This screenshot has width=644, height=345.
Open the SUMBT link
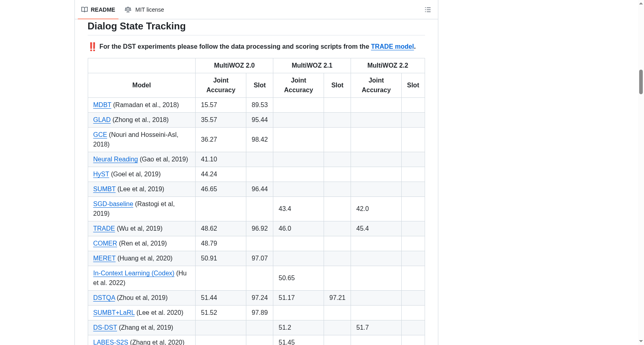[104, 189]
